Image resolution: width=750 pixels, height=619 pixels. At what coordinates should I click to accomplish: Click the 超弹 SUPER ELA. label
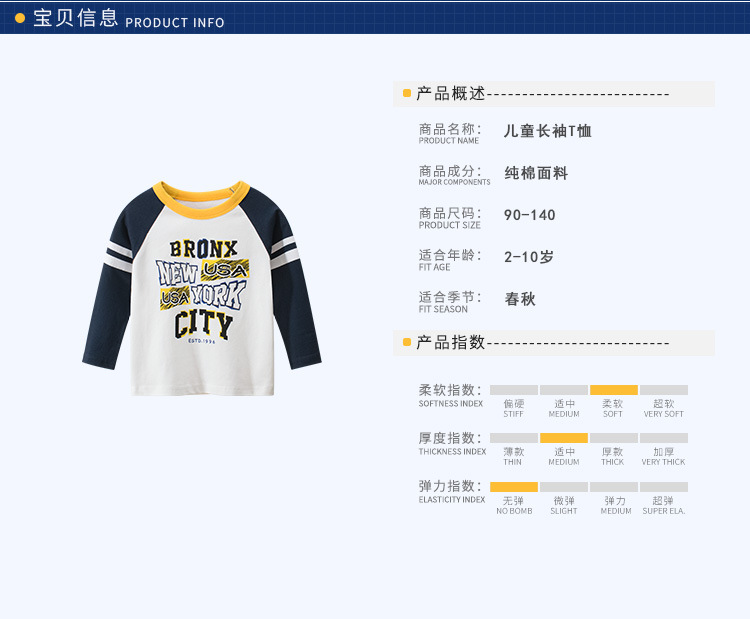[x=664, y=505]
